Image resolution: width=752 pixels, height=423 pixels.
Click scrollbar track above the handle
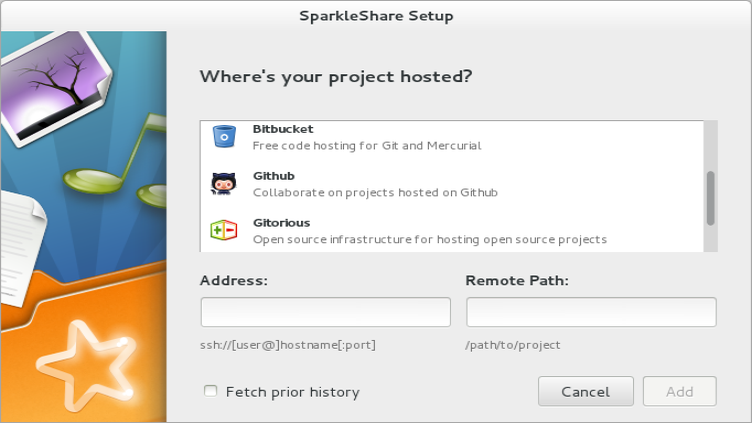711,146
